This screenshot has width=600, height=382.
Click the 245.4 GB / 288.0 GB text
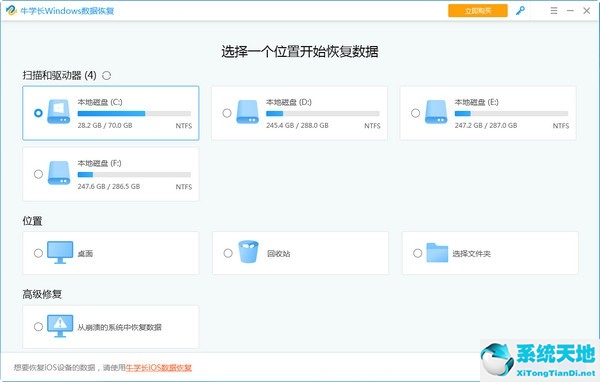297,125
